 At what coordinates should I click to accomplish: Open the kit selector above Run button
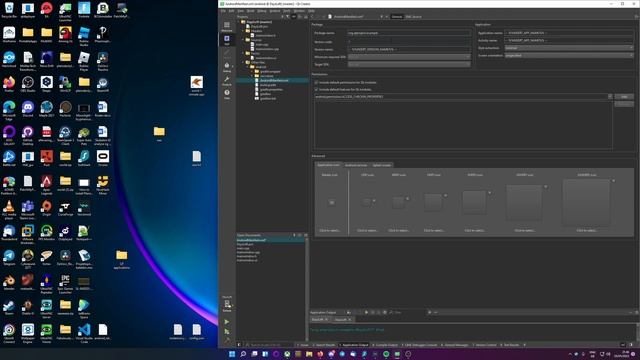227,304
